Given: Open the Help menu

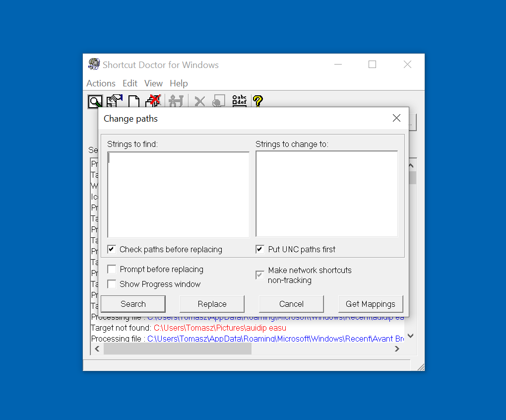Looking at the screenshot, I should pos(179,83).
